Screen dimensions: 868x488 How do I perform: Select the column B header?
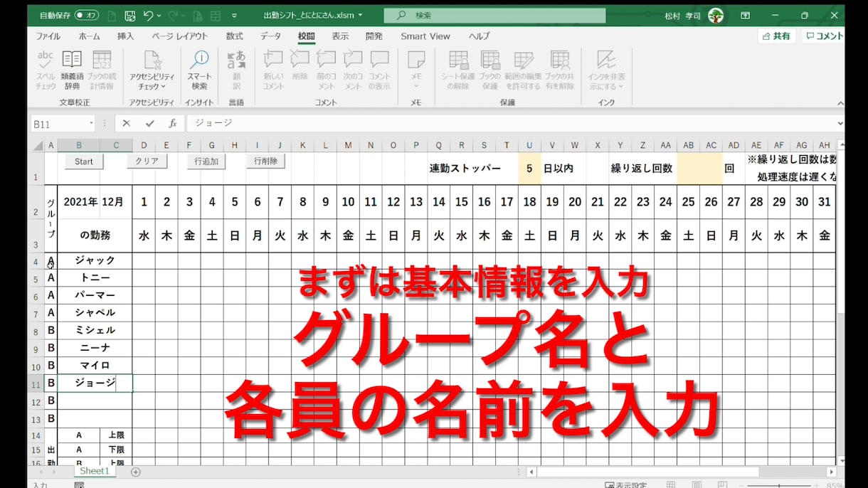(x=78, y=145)
